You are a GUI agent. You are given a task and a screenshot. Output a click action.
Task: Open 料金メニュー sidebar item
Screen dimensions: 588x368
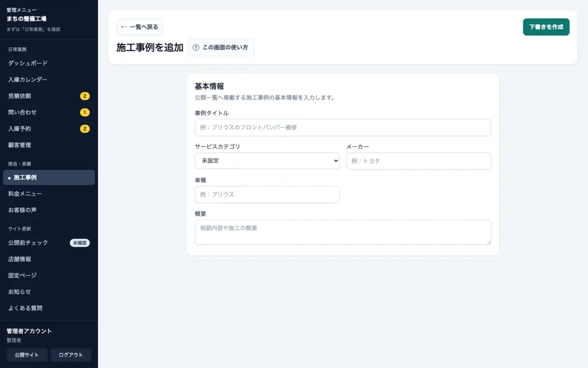pos(49,194)
